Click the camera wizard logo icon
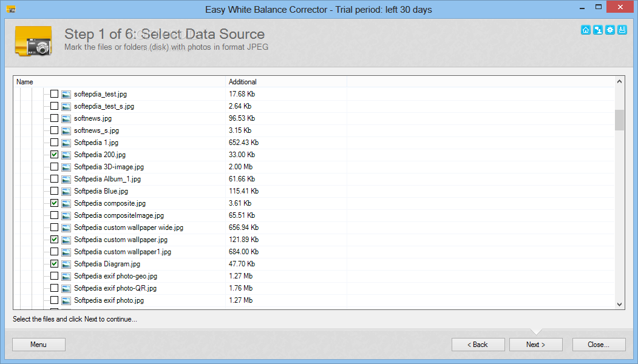Viewport: 638px width, 364px height. tap(34, 41)
